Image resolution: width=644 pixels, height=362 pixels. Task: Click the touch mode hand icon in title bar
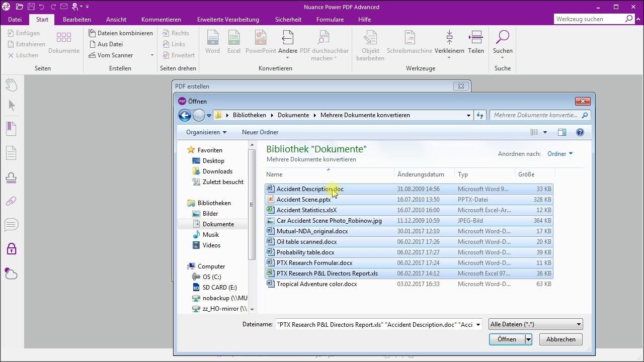click(76, 7)
